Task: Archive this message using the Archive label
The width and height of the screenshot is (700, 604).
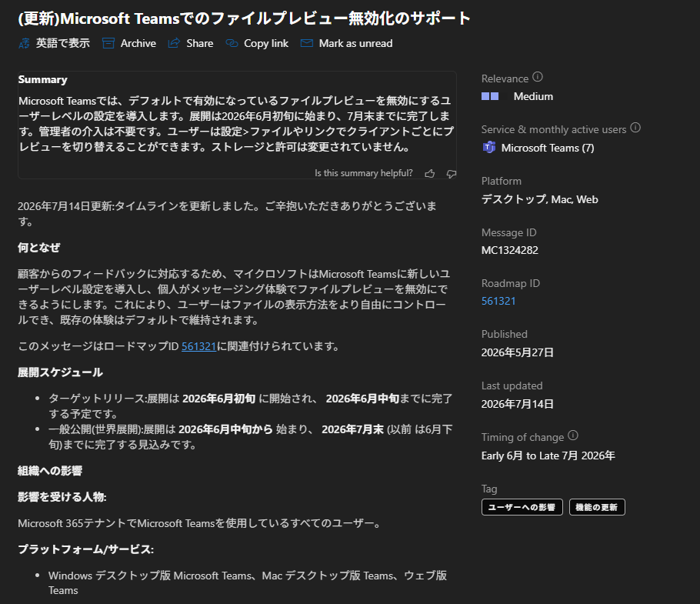Action: [x=138, y=43]
